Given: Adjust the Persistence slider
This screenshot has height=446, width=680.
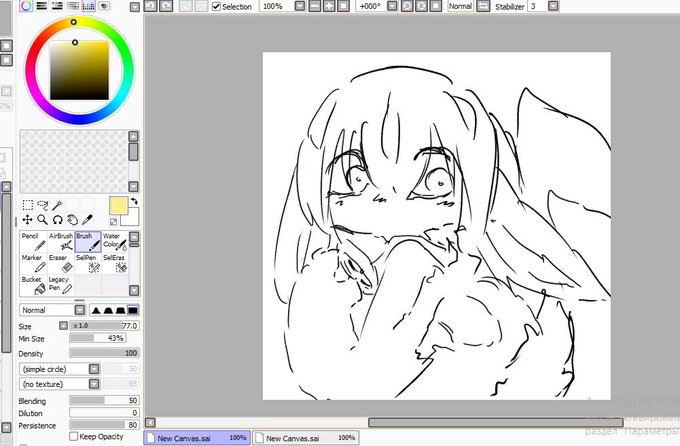Looking at the screenshot, I should (105, 425).
